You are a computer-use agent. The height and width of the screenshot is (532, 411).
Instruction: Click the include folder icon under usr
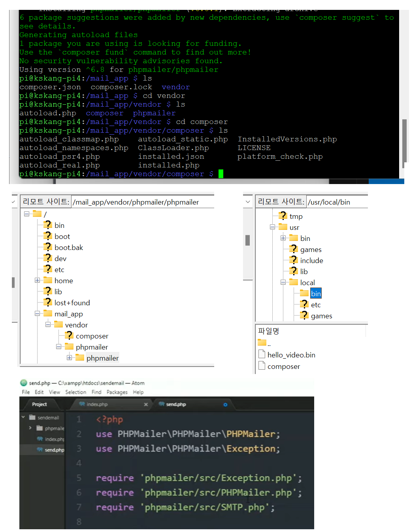[x=294, y=260]
